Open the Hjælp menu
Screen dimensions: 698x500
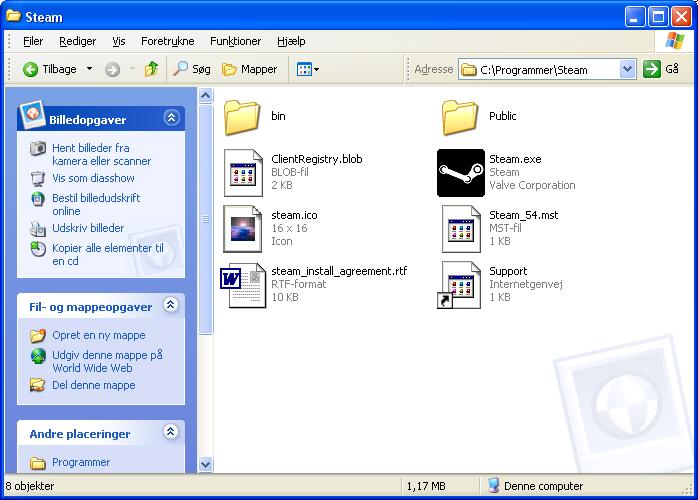[291, 41]
